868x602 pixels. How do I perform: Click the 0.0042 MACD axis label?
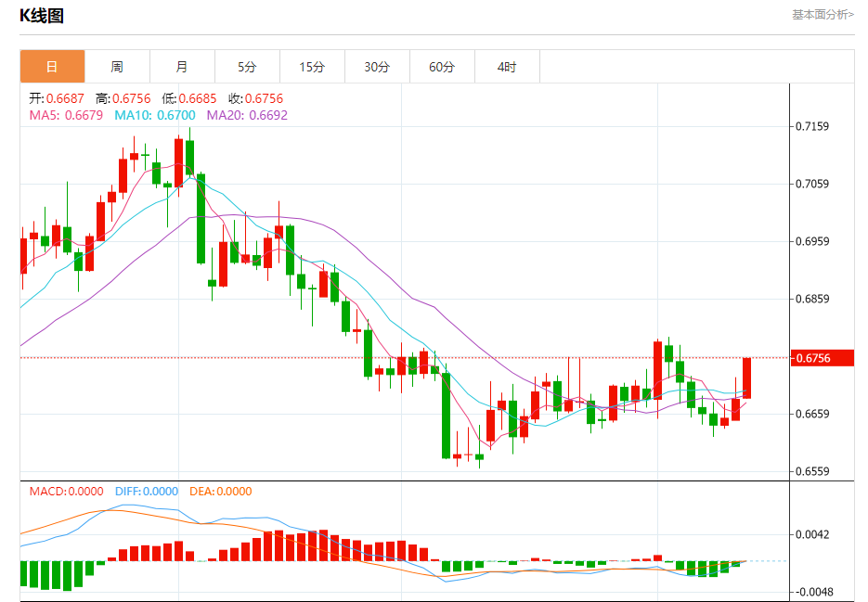click(812, 534)
